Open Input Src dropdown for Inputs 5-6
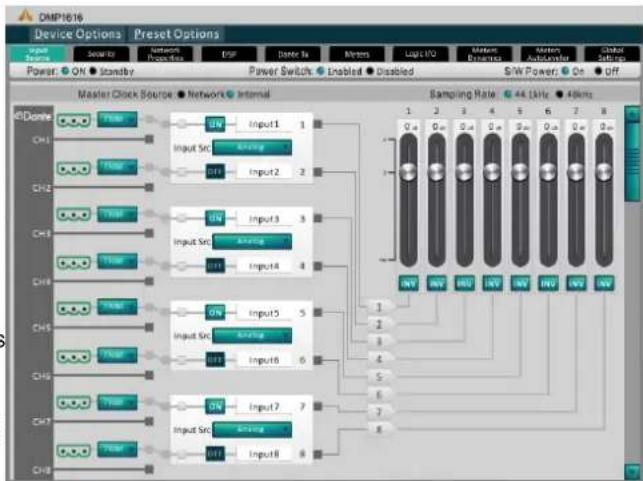 pos(252,335)
